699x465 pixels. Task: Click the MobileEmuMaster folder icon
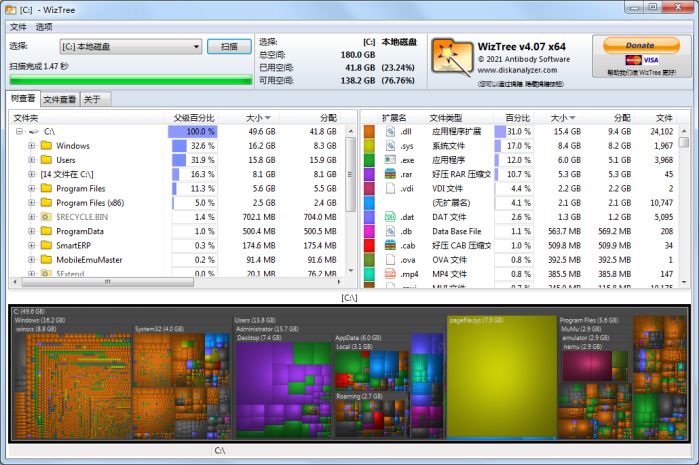click(x=46, y=259)
